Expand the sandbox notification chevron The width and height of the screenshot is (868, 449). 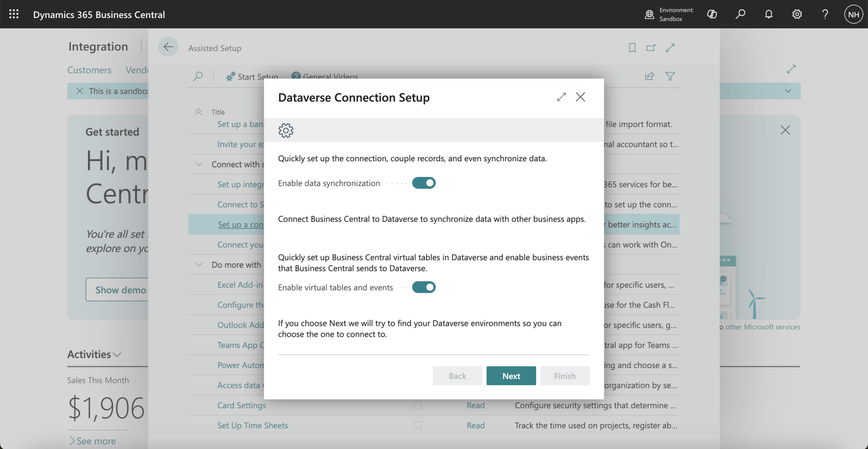point(788,91)
